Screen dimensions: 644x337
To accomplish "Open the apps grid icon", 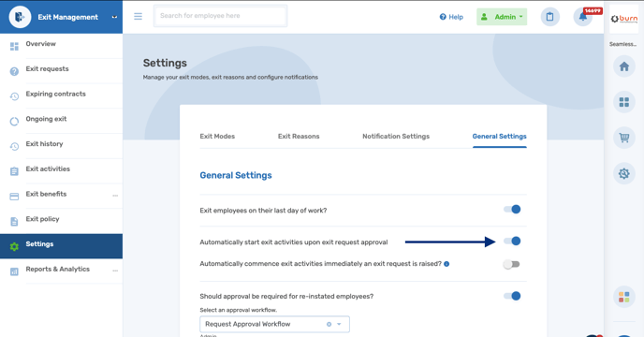I will [624, 102].
